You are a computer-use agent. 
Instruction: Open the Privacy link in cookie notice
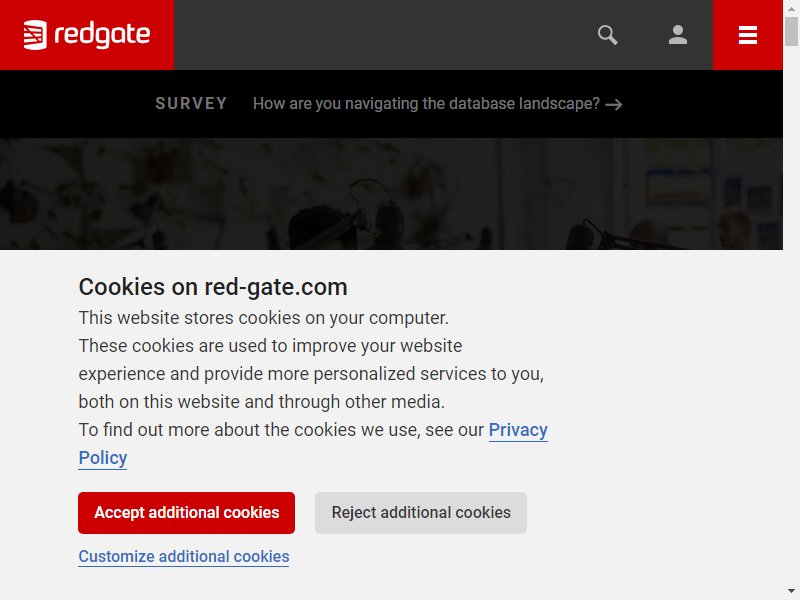[518, 430]
